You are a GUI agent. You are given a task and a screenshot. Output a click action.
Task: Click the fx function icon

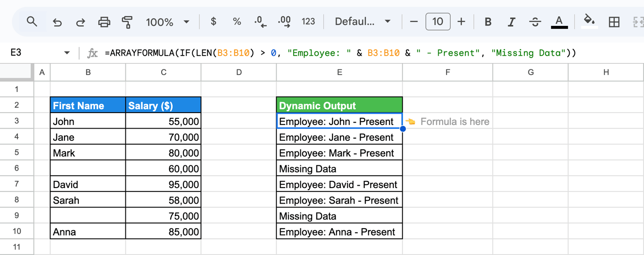(x=92, y=53)
